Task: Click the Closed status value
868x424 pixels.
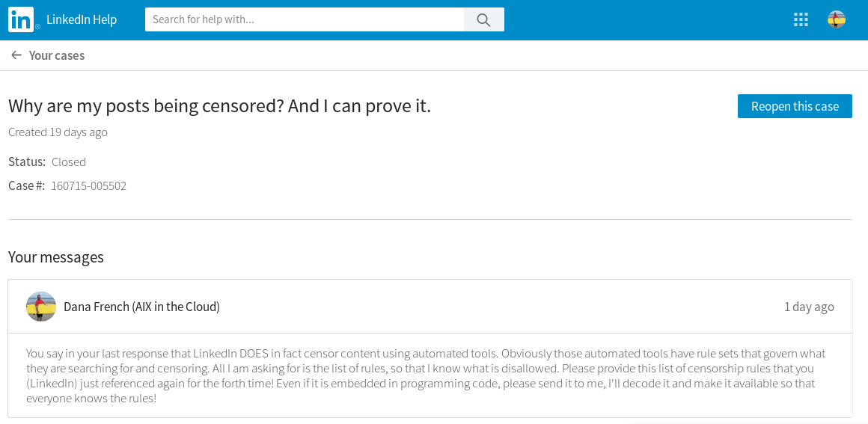Action: point(69,162)
